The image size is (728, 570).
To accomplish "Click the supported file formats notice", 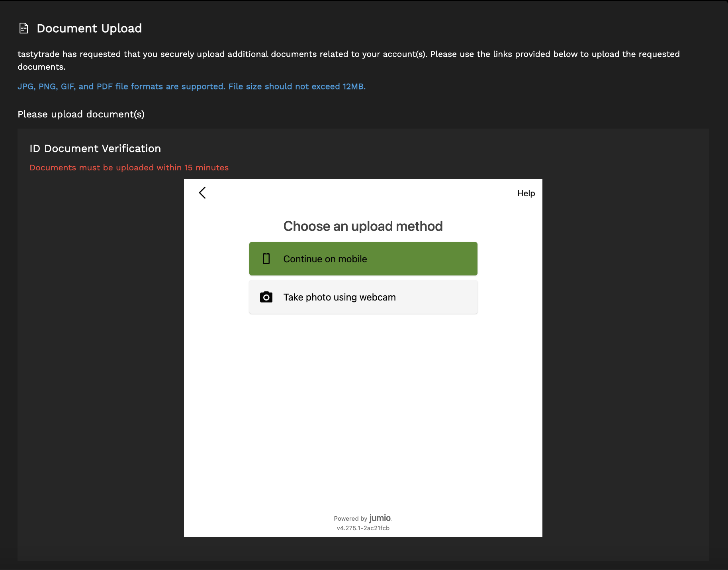I will [x=191, y=86].
